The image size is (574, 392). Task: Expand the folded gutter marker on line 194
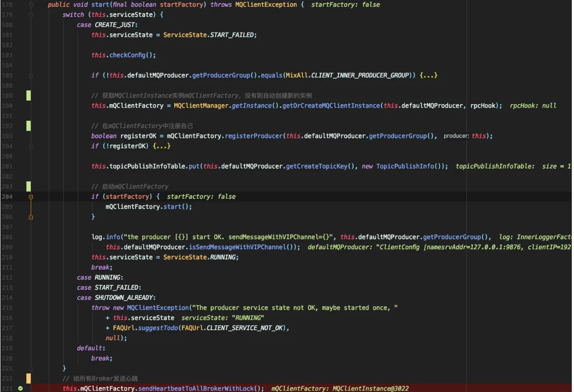click(x=31, y=146)
